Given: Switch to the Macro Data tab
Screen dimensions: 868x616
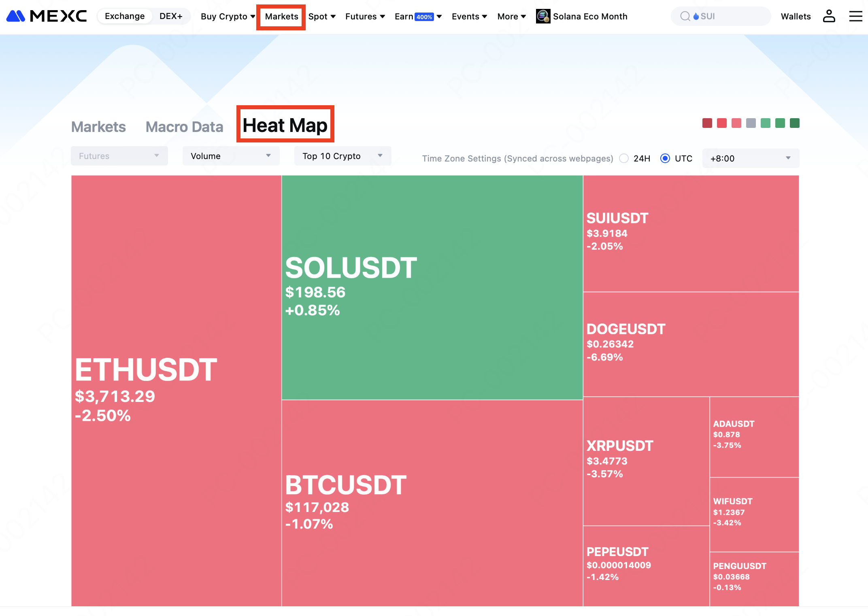Looking at the screenshot, I should point(184,127).
